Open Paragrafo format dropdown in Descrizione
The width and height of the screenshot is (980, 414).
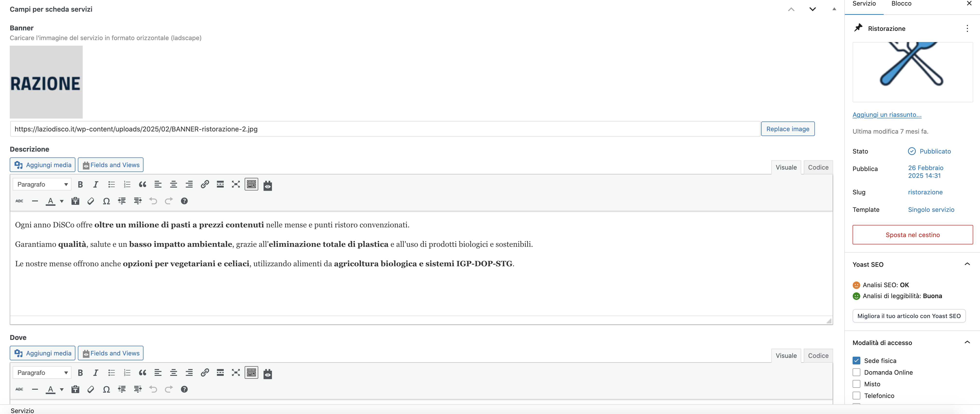[x=42, y=184]
